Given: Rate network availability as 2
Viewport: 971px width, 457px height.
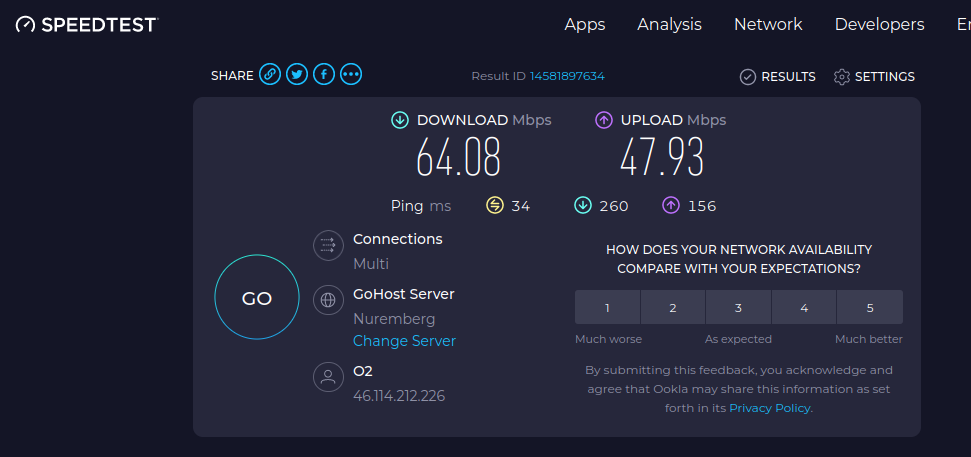Looking at the screenshot, I should pos(673,307).
